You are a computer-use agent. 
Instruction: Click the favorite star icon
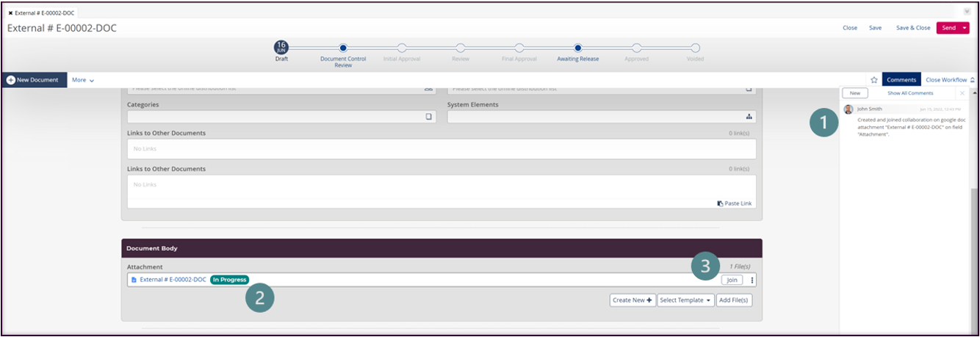(x=874, y=80)
